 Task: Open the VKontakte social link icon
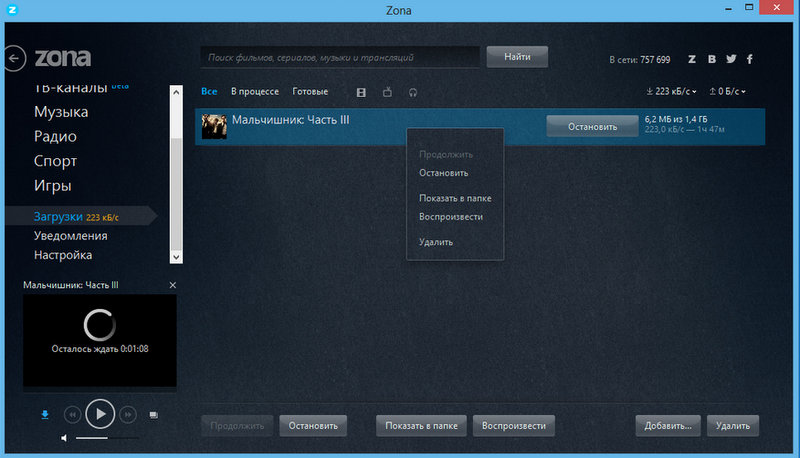[x=712, y=59]
